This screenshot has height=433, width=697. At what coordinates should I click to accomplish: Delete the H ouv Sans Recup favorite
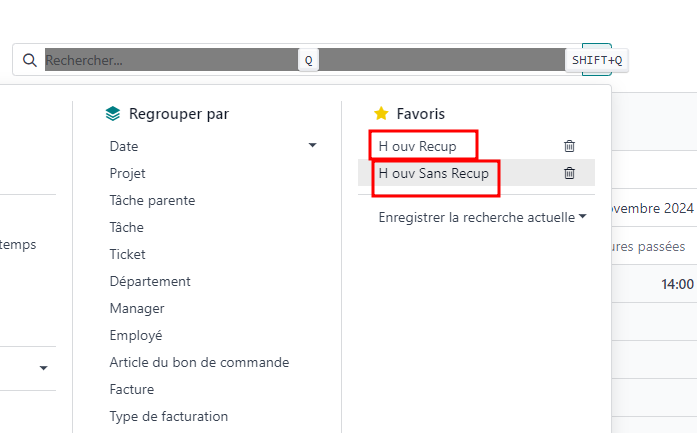point(569,173)
